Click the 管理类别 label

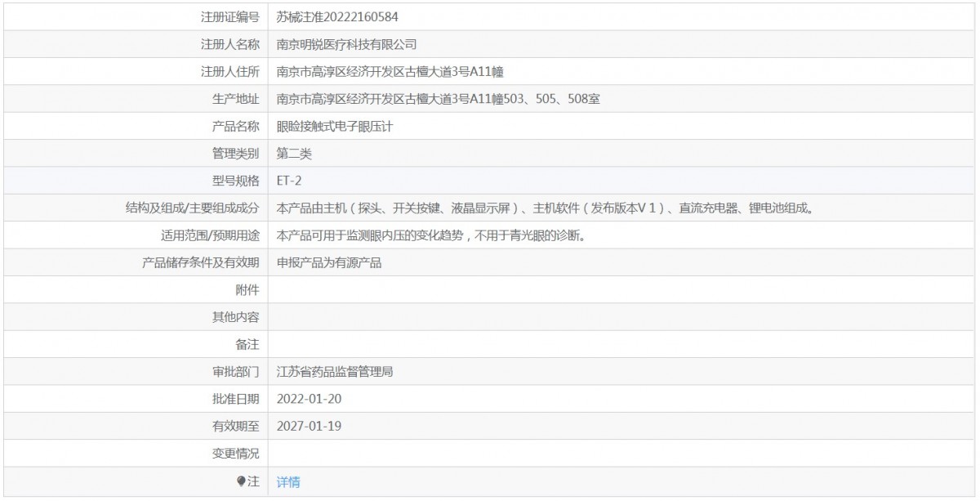click(236, 153)
